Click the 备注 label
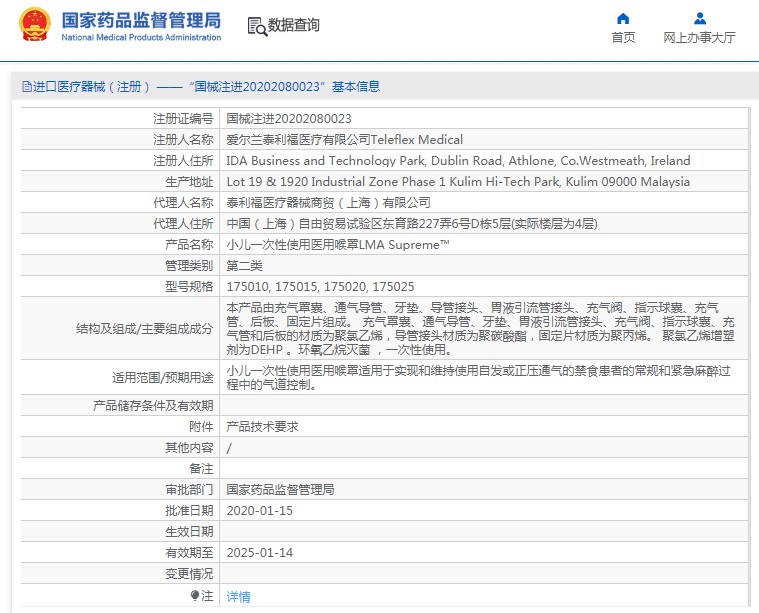 click(x=201, y=469)
